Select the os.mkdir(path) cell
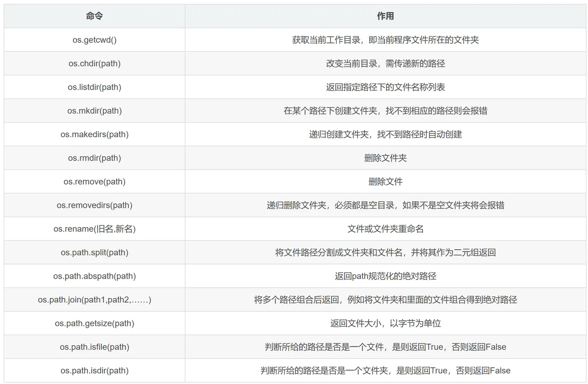 coord(94,111)
